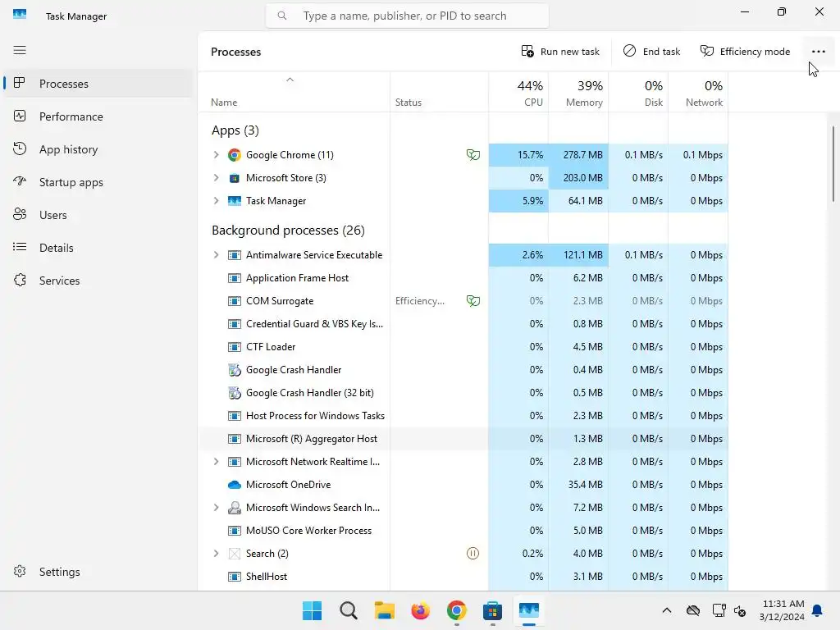
Task: Go to the Users page
Action: 98,215
